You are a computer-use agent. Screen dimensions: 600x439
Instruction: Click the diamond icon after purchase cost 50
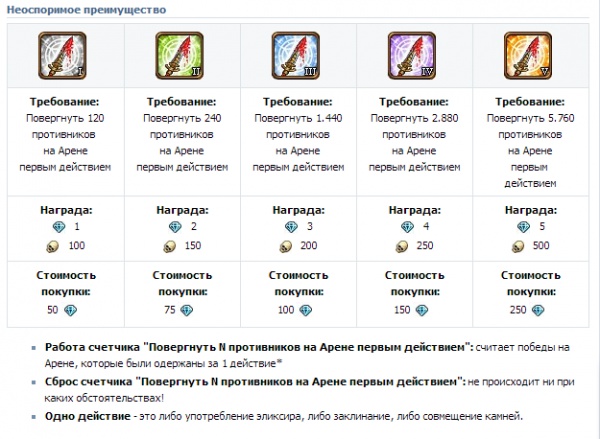[x=70, y=311]
